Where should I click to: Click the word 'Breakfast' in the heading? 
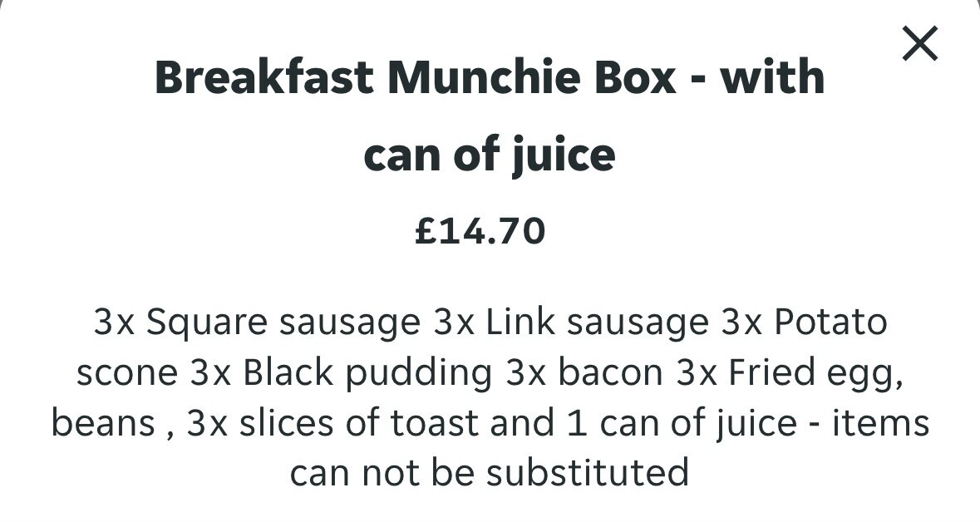pos(264,77)
